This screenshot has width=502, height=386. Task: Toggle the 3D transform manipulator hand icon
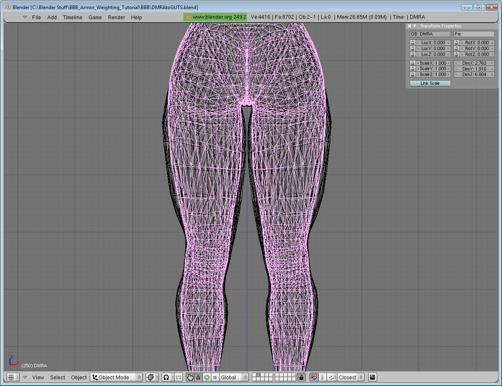pyautogui.click(x=190, y=377)
